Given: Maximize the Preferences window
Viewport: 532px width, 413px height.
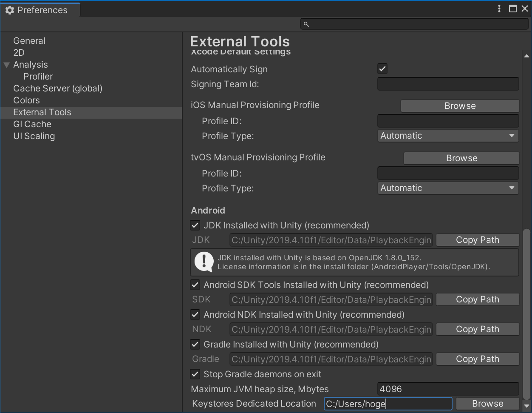Looking at the screenshot, I should point(513,9).
